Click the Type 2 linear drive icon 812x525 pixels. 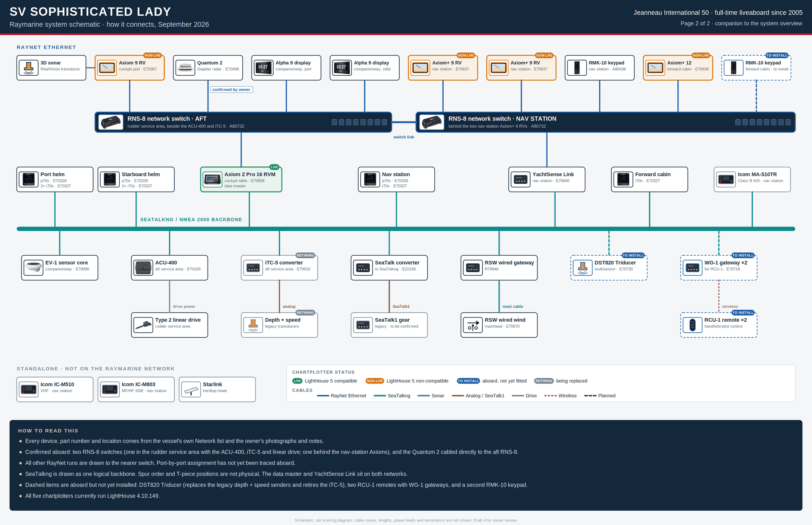143,325
